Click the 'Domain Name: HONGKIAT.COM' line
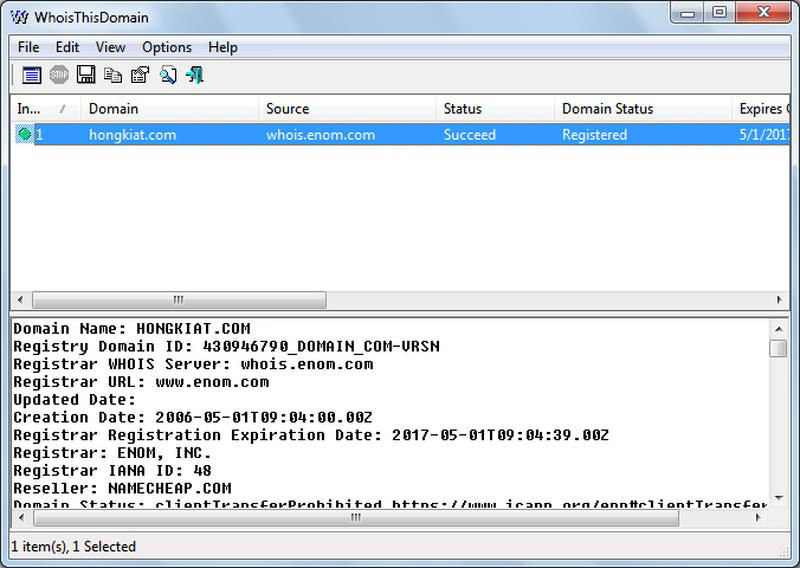 pos(132,329)
